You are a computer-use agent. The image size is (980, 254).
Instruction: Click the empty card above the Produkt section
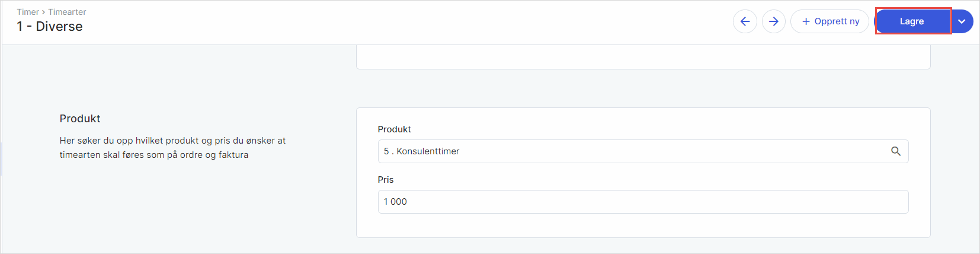click(643, 58)
